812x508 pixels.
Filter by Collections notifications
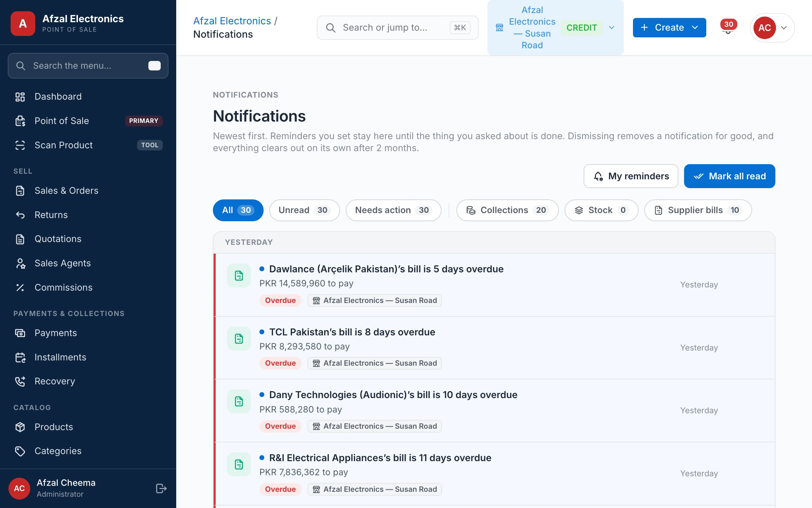tap(508, 210)
